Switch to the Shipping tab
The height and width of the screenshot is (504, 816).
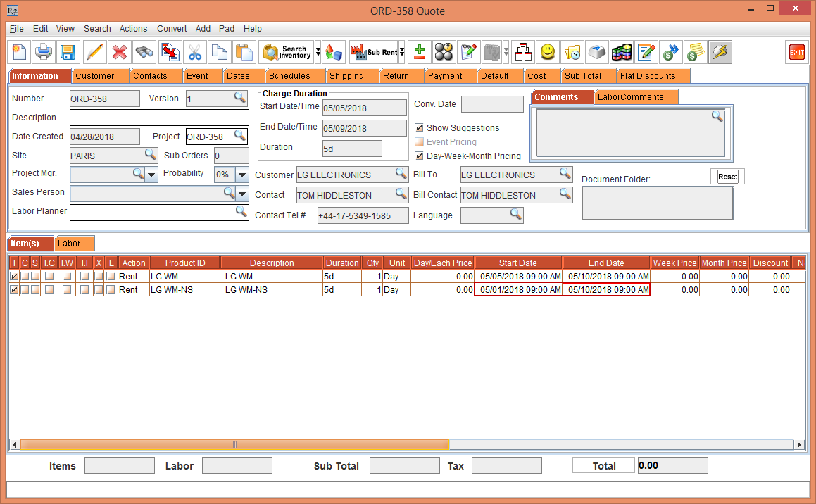346,76
